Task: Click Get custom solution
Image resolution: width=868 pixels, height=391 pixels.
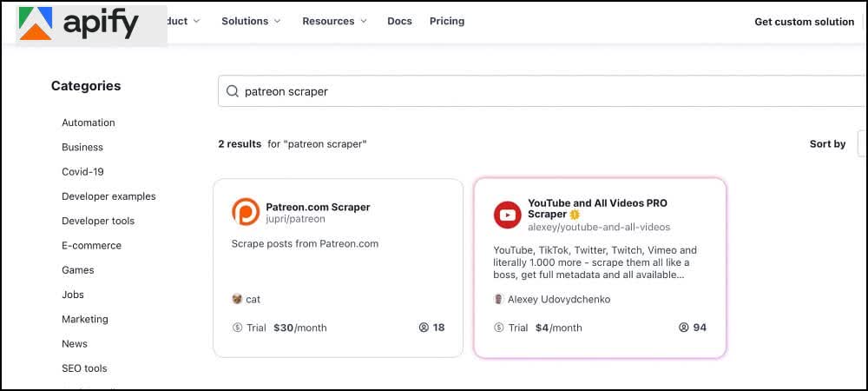Action: (805, 22)
